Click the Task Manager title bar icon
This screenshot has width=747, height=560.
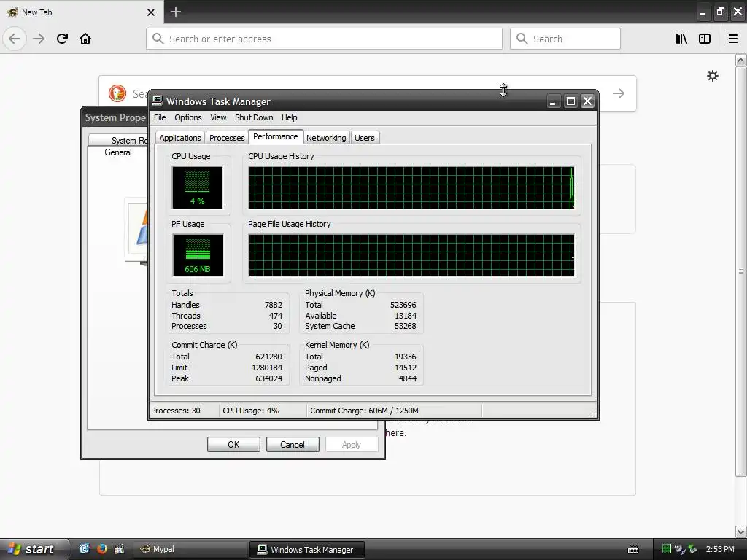(x=158, y=101)
